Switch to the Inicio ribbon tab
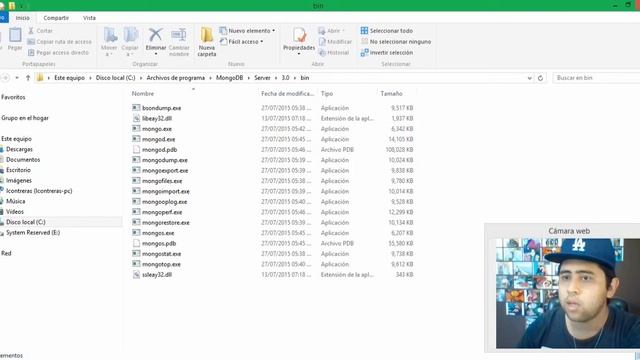 click(22, 18)
